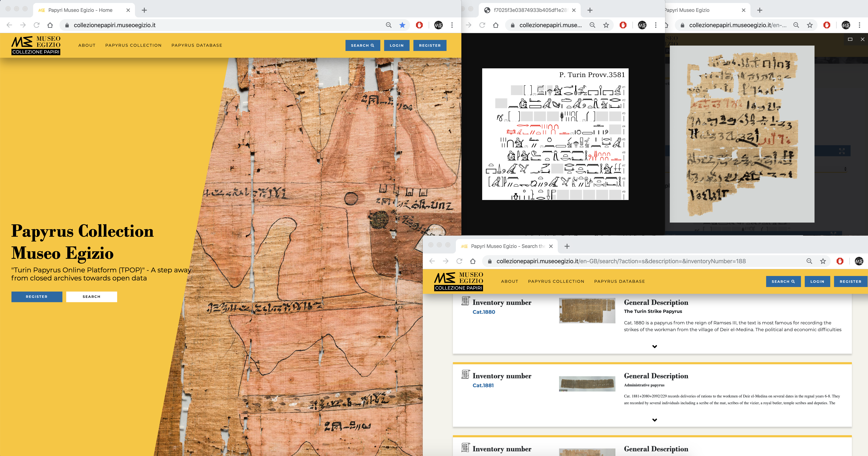
Task: Open the Cat.1880 inventory number link
Action: pos(483,312)
